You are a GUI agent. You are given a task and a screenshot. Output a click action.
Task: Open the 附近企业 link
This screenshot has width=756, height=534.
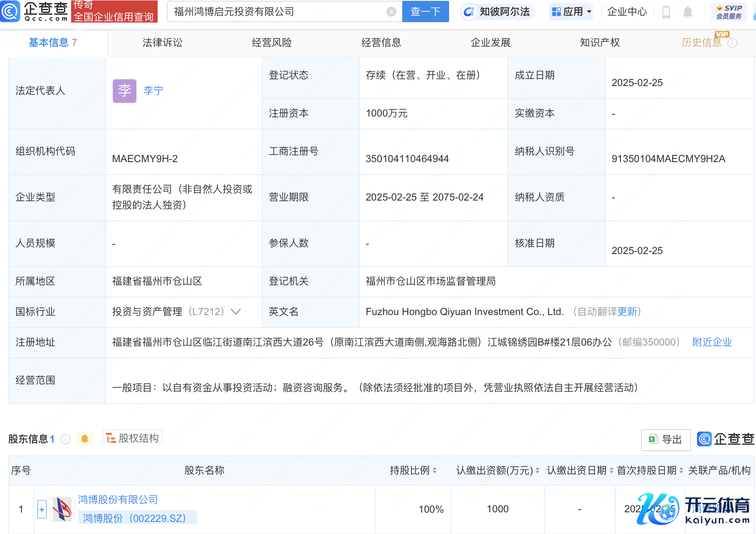[x=712, y=342]
